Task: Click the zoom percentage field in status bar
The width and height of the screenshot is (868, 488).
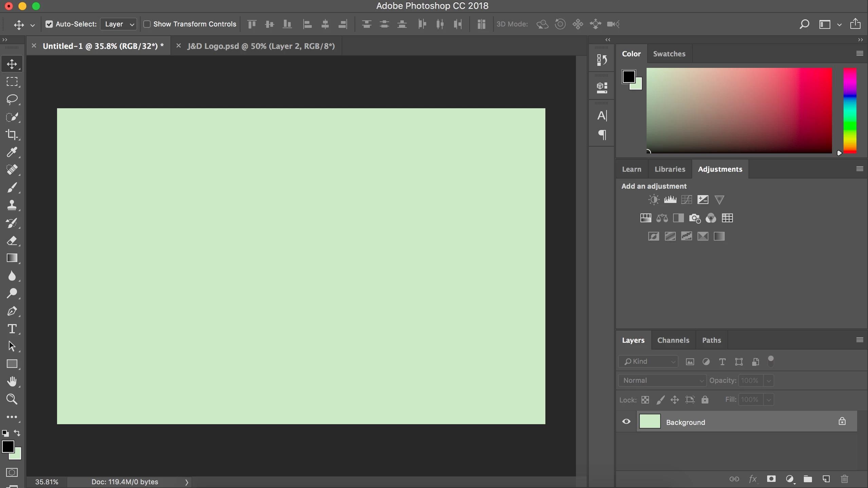Action: (47, 482)
